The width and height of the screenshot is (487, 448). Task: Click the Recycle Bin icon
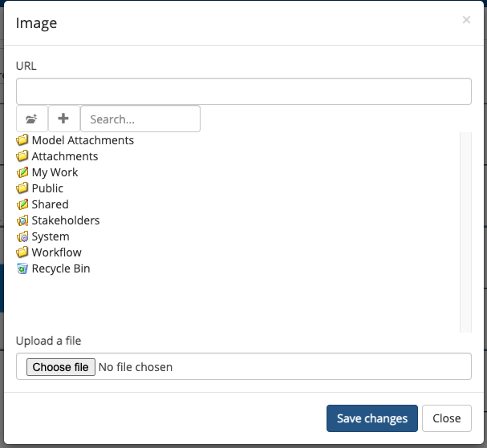pyautogui.click(x=22, y=268)
